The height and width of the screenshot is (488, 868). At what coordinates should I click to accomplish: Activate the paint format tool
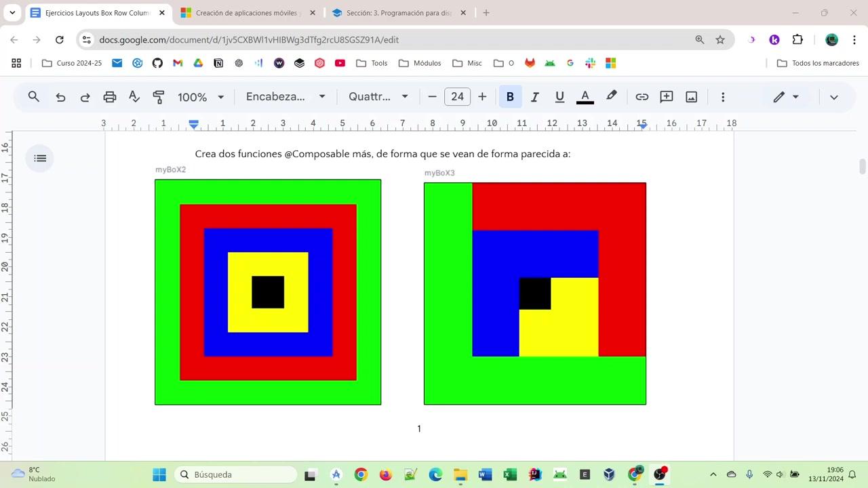[159, 97]
